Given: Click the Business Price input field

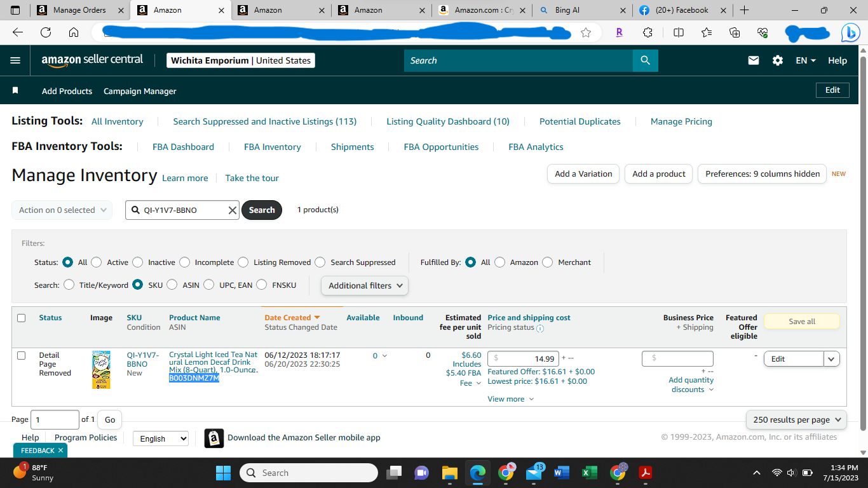Looking at the screenshot, I should coord(677,359).
